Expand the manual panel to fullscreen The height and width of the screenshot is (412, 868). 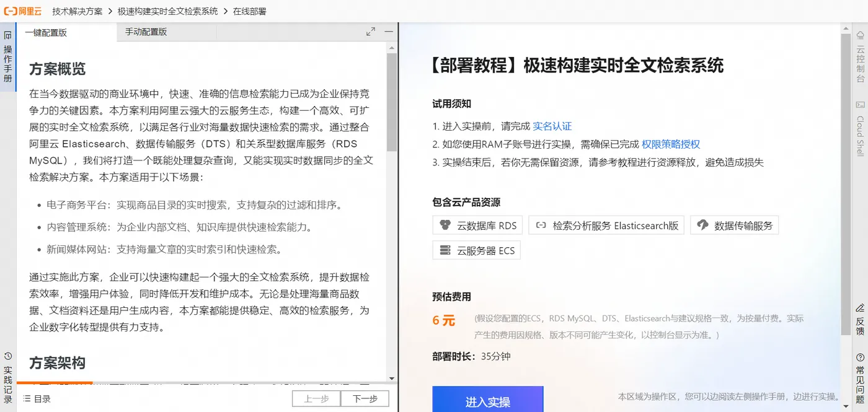pos(370,32)
